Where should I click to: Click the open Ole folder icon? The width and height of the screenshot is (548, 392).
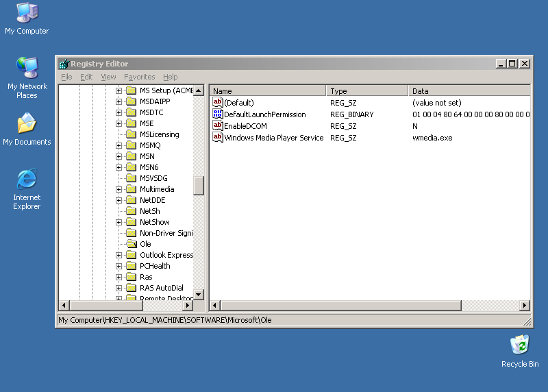point(131,244)
